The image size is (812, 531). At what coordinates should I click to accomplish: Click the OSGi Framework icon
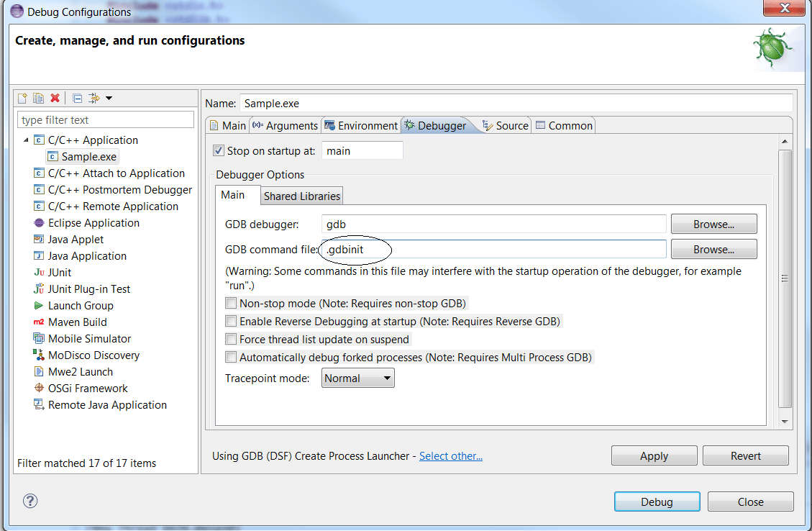pyautogui.click(x=39, y=388)
